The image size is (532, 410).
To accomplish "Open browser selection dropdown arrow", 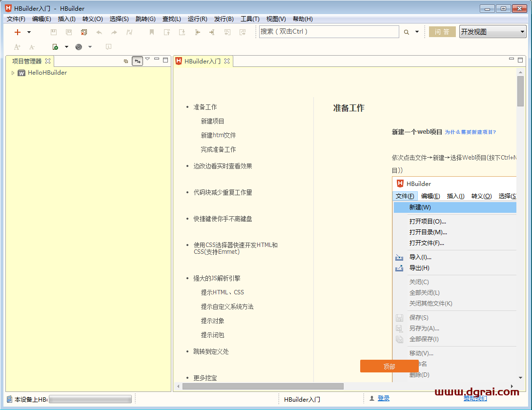I will (90, 47).
